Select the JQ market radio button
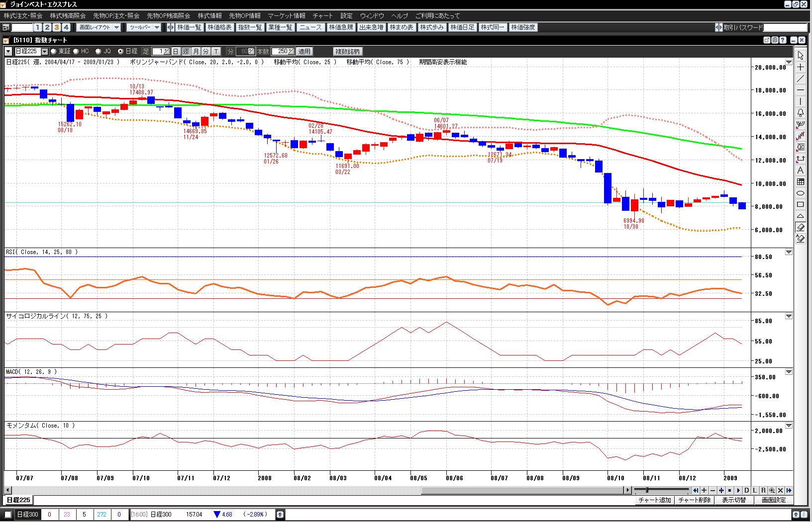Image resolution: width=812 pixels, height=522 pixels. point(98,51)
